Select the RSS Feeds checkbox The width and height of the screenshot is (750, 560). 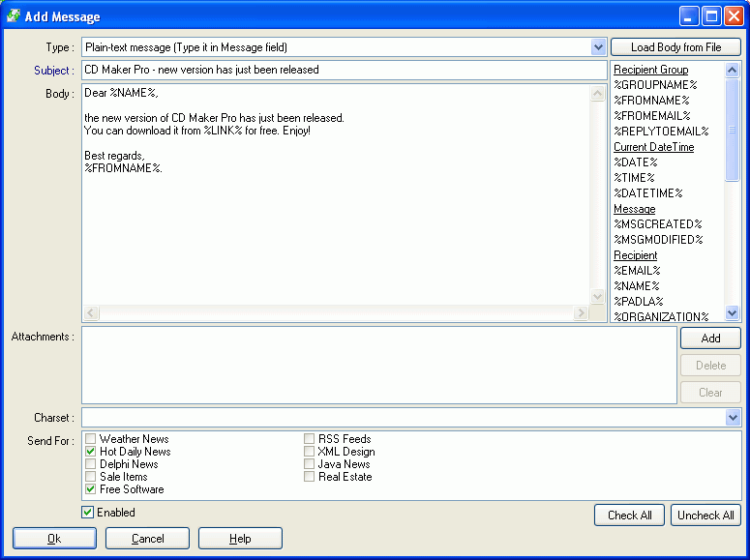click(x=309, y=438)
